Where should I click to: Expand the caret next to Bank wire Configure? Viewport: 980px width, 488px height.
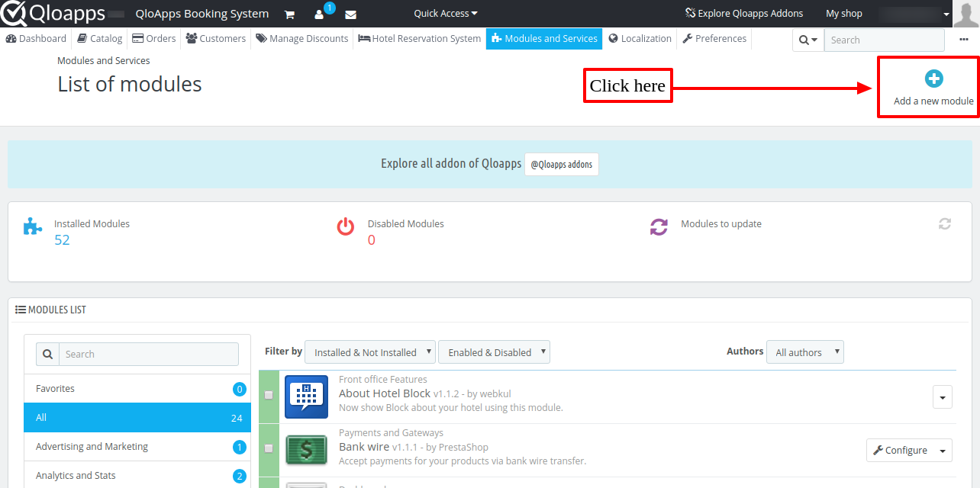[x=943, y=451]
